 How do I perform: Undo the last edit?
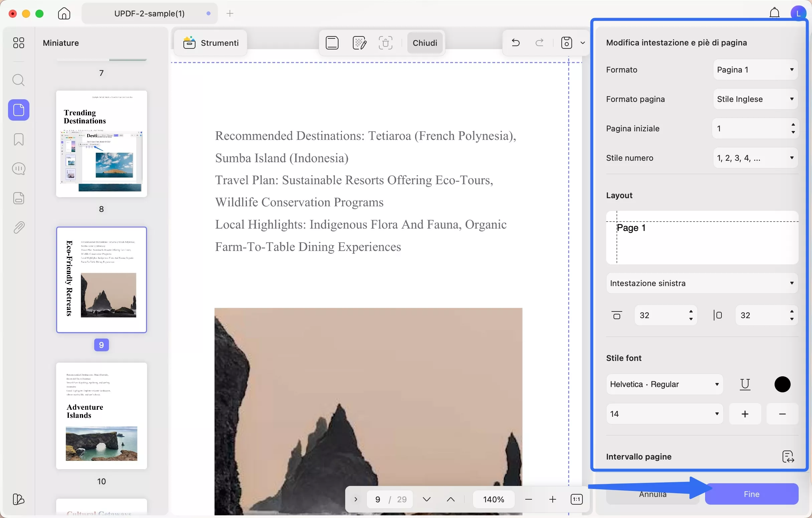pyautogui.click(x=515, y=42)
